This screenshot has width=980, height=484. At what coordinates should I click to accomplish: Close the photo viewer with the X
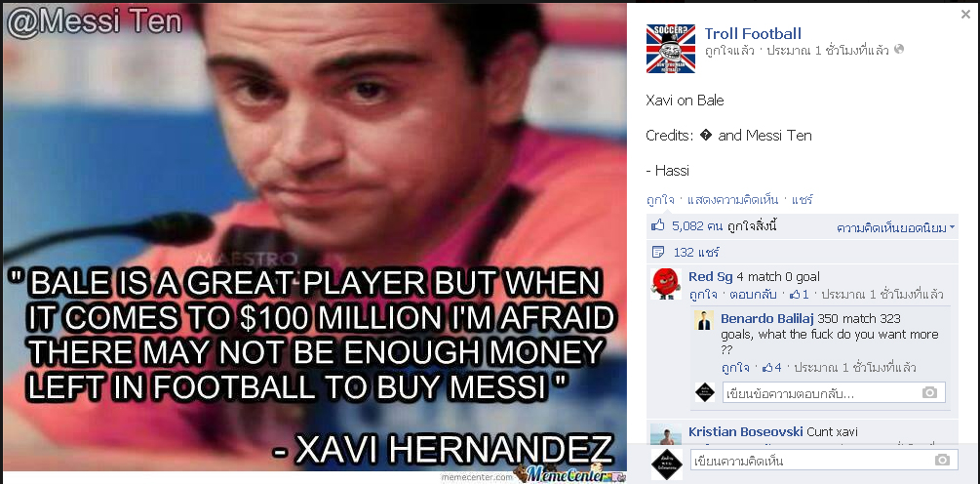[x=965, y=15]
